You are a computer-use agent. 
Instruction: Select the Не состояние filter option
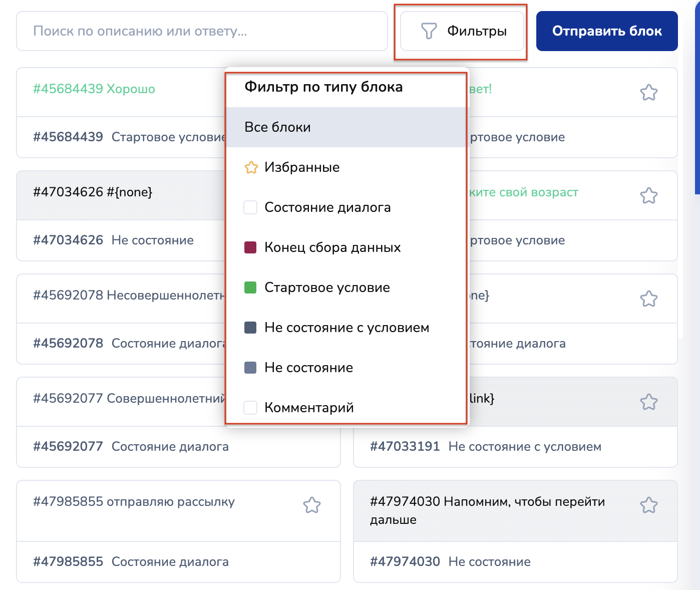pos(308,368)
